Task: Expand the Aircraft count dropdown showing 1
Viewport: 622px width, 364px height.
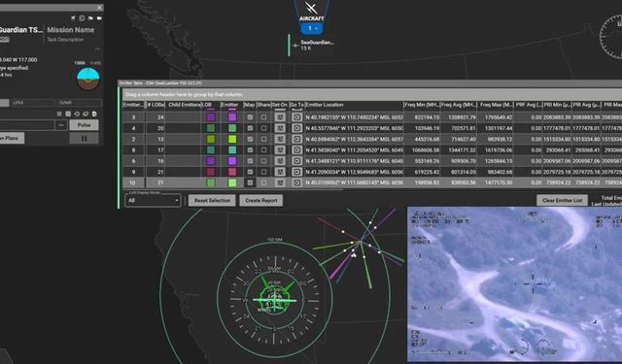Action: 311,28
